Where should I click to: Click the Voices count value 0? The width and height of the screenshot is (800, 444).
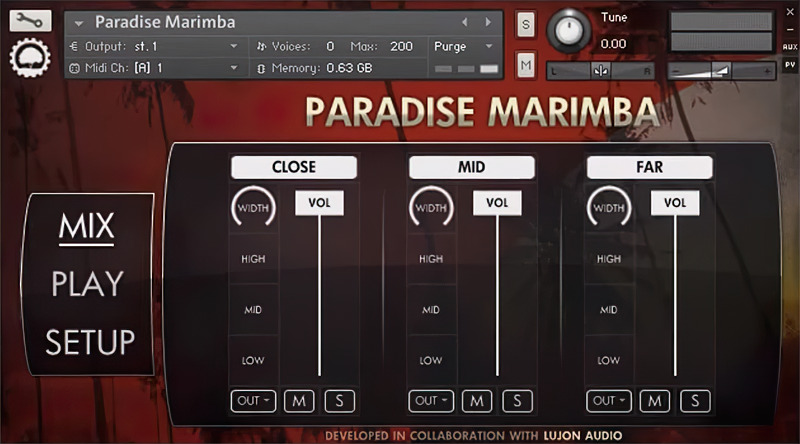click(330, 46)
